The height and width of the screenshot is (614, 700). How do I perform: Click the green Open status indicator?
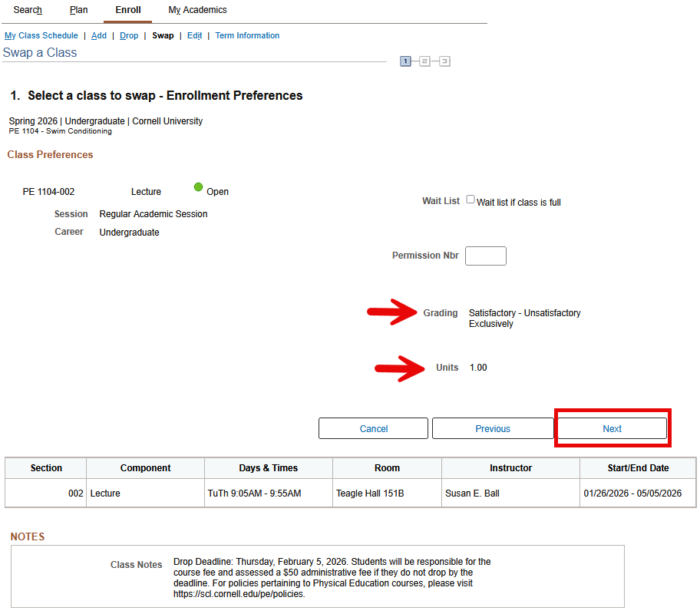(198, 188)
